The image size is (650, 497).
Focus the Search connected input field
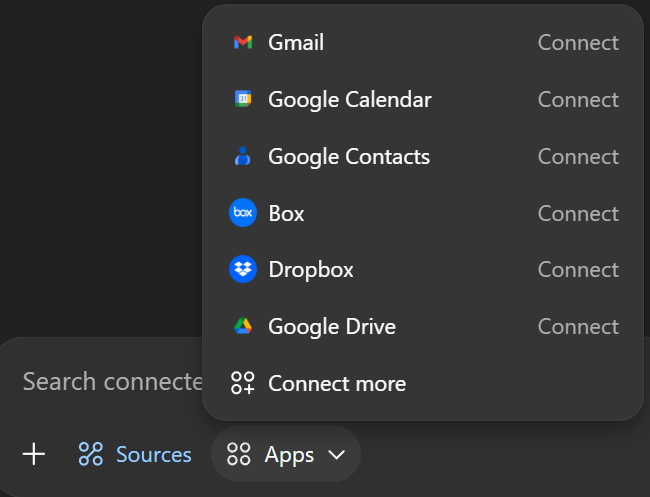click(x=112, y=381)
